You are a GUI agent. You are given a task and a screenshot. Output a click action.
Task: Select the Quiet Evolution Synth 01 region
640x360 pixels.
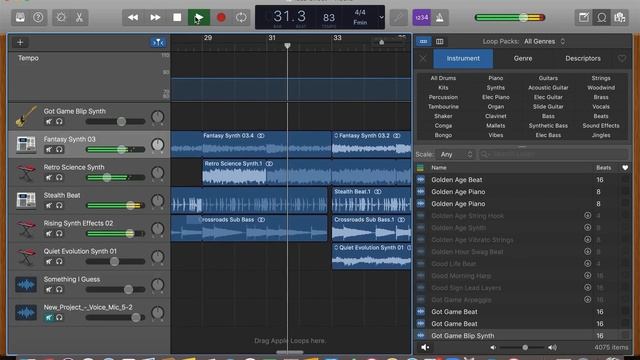(x=371, y=256)
